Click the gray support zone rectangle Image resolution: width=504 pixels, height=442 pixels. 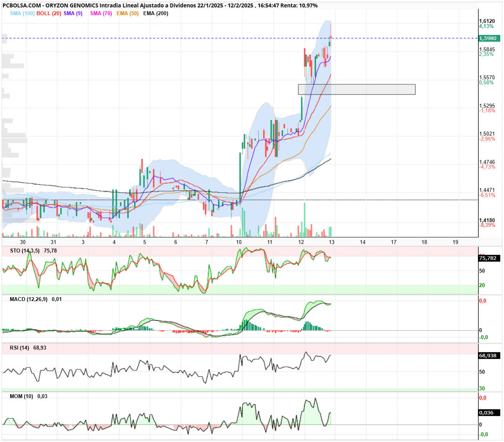(x=357, y=89)
